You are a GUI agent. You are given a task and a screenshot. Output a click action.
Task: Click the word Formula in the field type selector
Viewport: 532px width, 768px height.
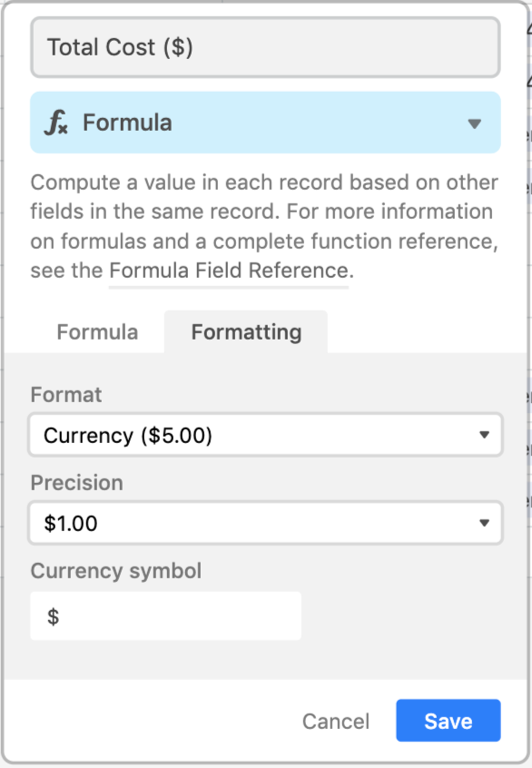(127, 123)
